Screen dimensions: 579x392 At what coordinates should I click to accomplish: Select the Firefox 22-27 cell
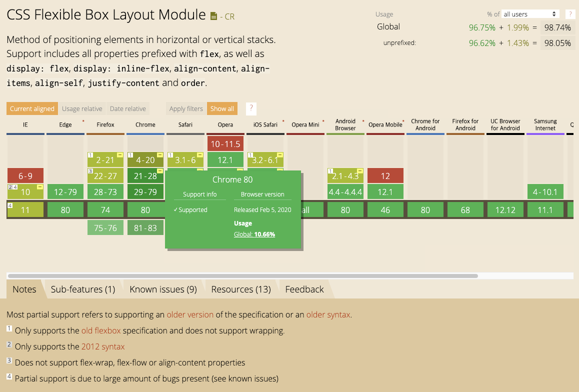point(105,175)
